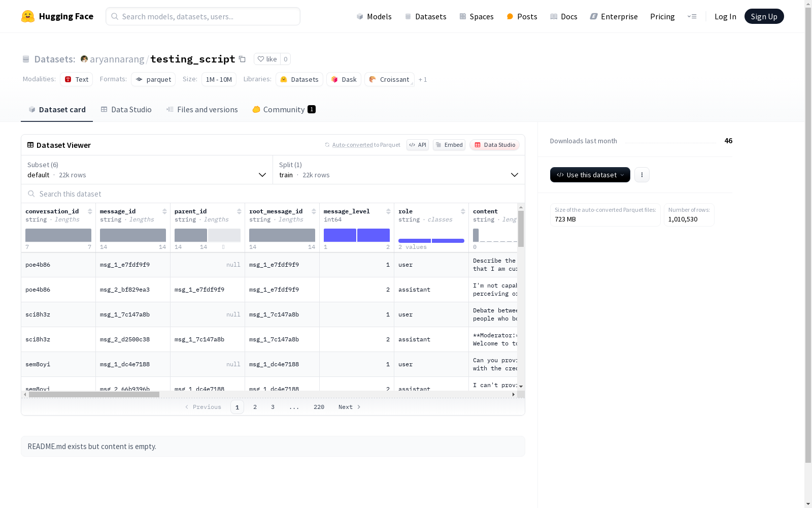Like the testing_script dataset

click(267, 59)
